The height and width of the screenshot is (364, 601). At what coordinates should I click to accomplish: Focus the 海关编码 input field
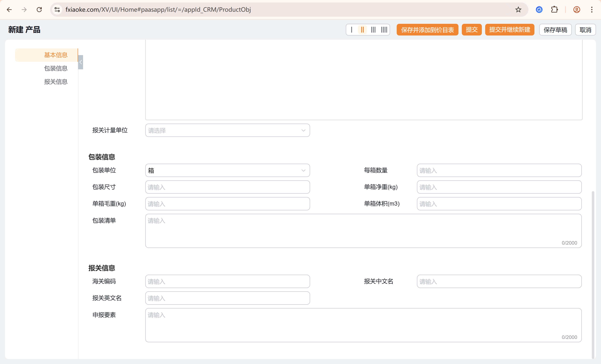(227, 281)
